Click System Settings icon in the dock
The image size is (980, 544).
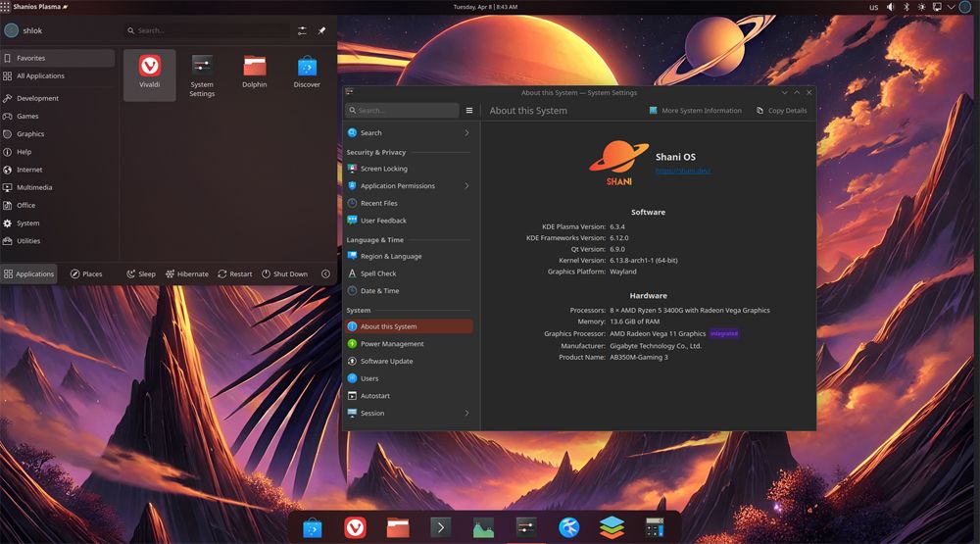(x=526, y=528)
